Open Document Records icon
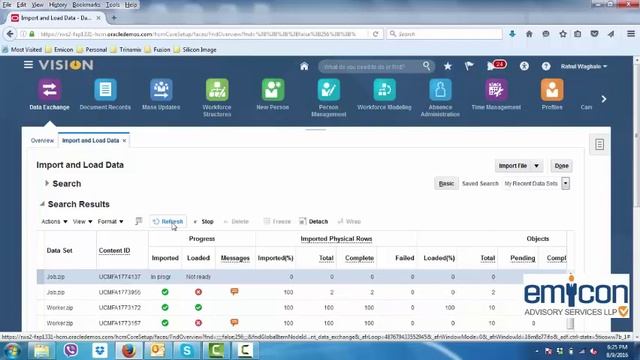640x360 pixels. (x=105, y=89)
